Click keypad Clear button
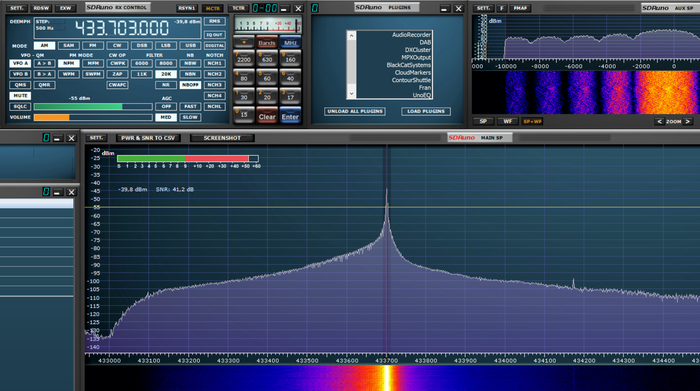The image size is (700, 391). pos(267,116)
